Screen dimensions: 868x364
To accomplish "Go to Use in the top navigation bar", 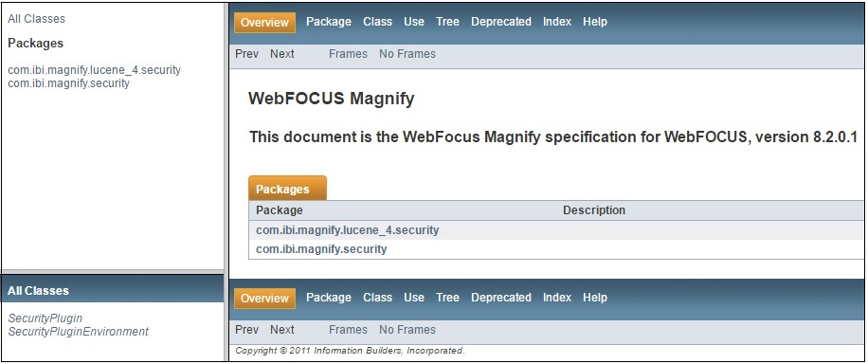I will click(414, 22).
